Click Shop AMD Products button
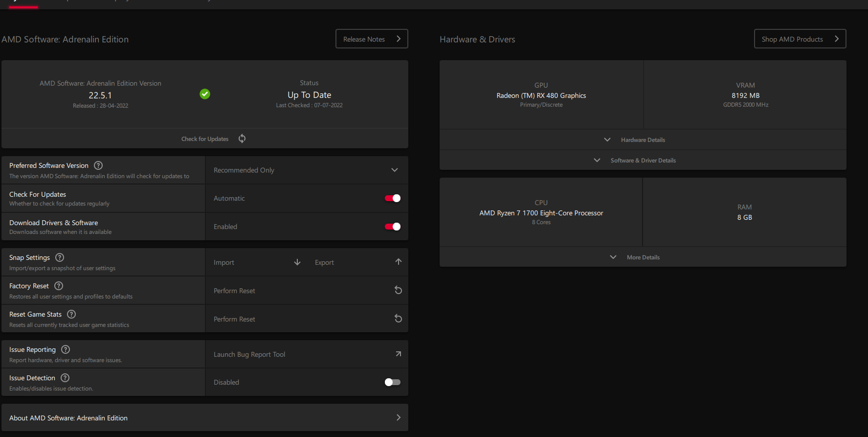Image resolution: width=868 pixels, height=437 pixels. [x=800, y=39]
